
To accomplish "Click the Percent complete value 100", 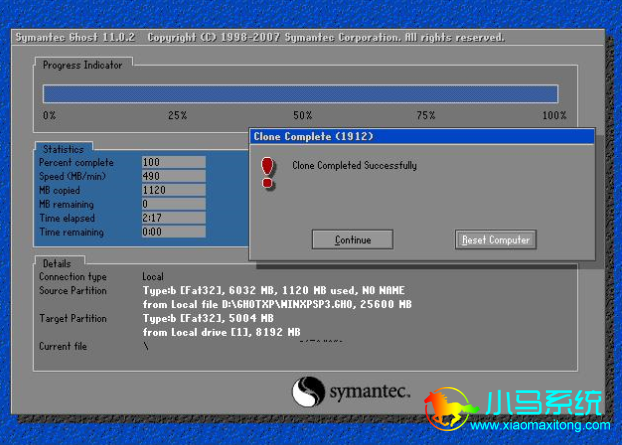I will [x=174, y=162].
